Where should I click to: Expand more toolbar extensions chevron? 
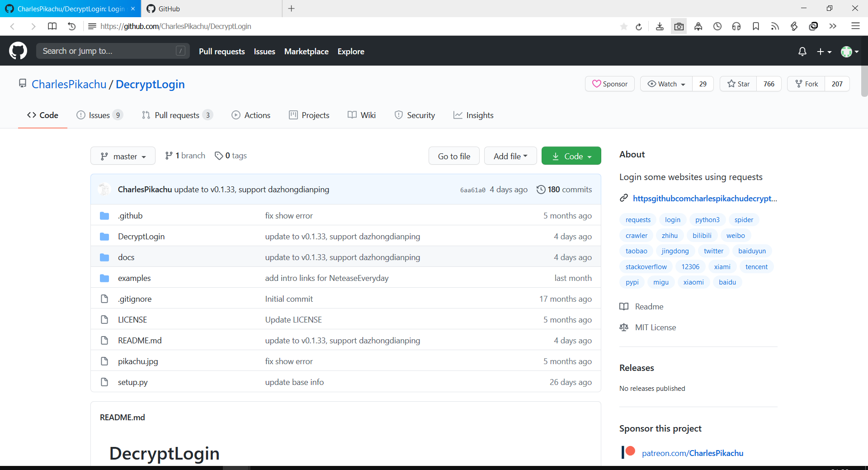point(833,26)
